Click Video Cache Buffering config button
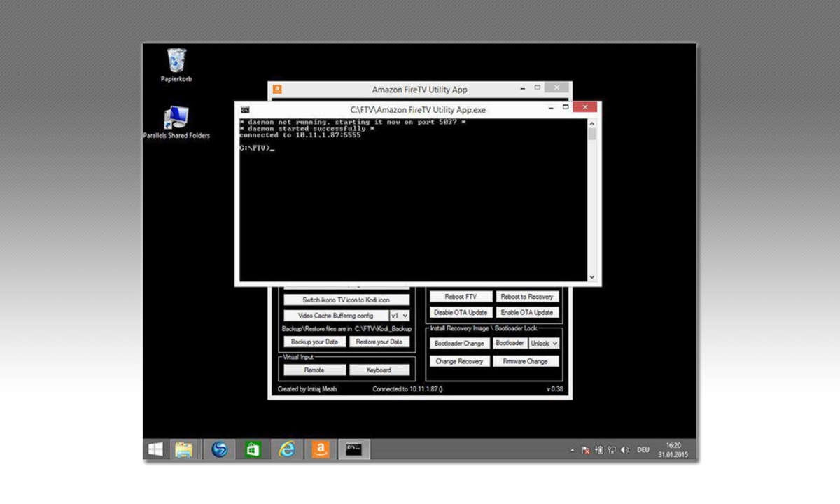The image size is (840, 504). pyautogui.click(x=336, y=316)
